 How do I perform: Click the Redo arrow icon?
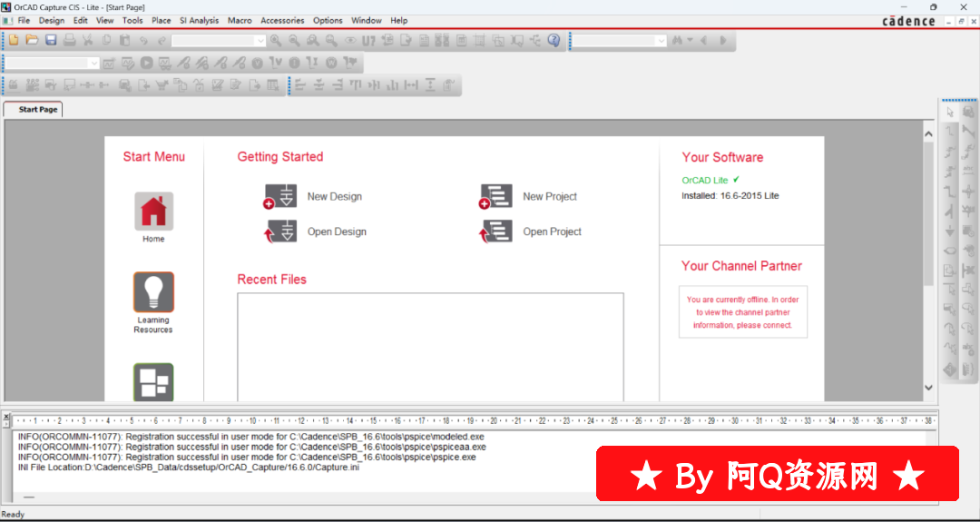click(x=162, y=41)
